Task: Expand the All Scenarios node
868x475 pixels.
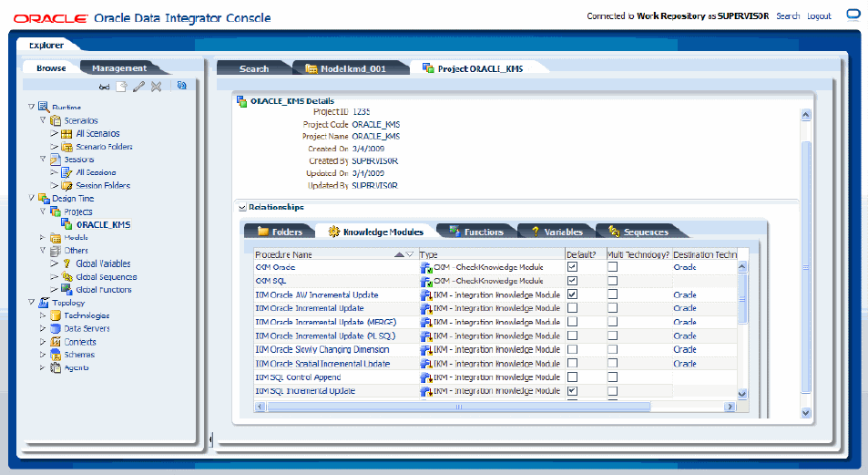Action: (x=55, y=133)
